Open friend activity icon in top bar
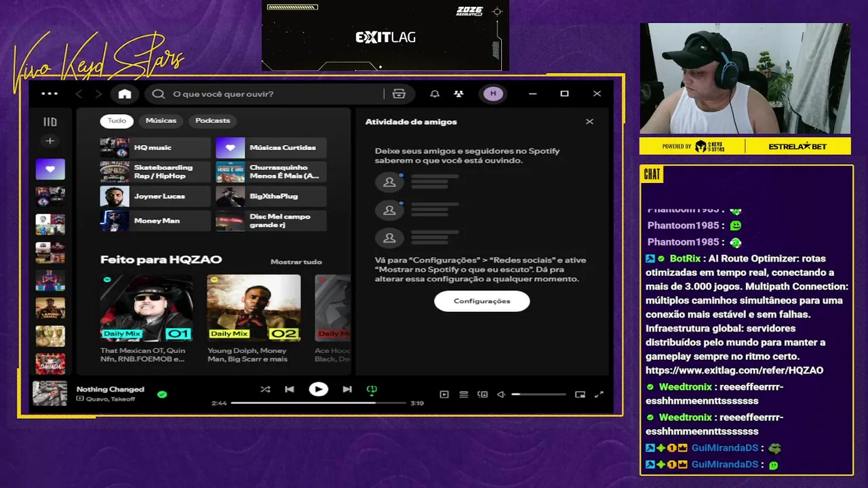The image size is (868, 488). 459,94
